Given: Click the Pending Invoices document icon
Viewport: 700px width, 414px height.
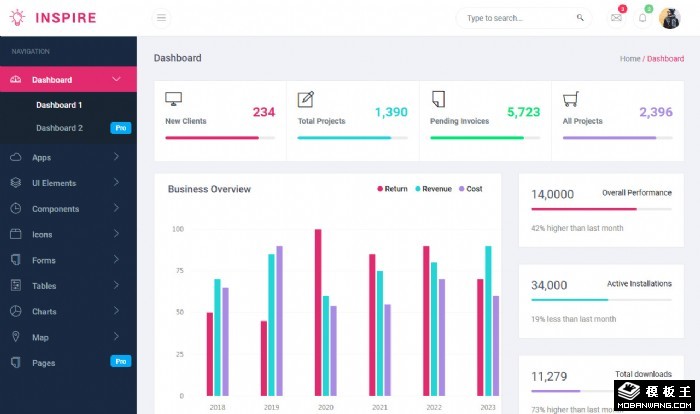Looking at the screenshot, I should click(438, 99).
